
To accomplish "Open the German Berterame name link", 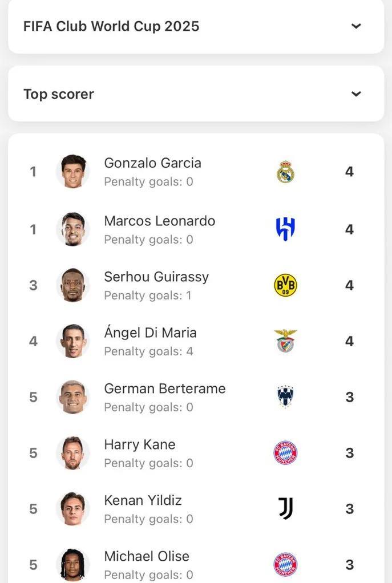I will pos(165,388).
